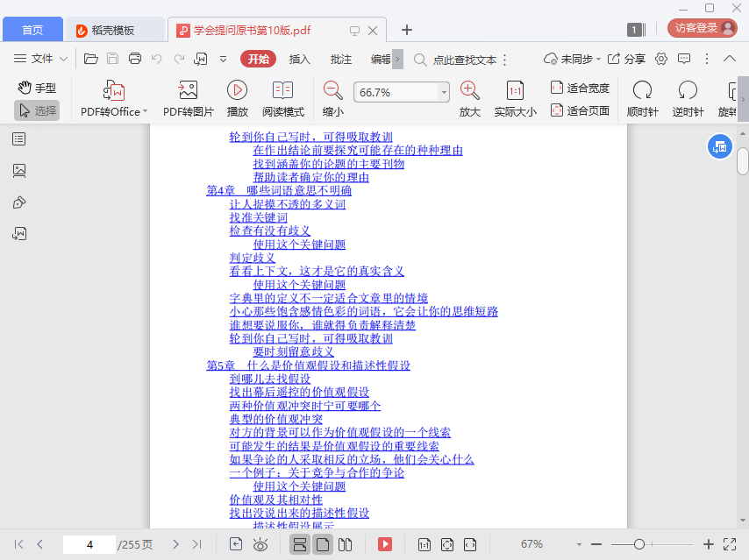
Task: Rotate page clockwise (顺时针)
Action: point(642,99)
